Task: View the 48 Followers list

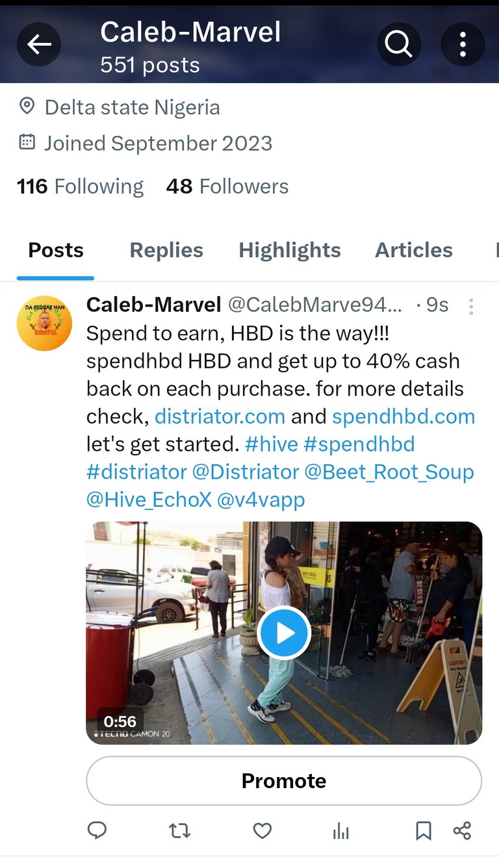Action: [227, 186]
